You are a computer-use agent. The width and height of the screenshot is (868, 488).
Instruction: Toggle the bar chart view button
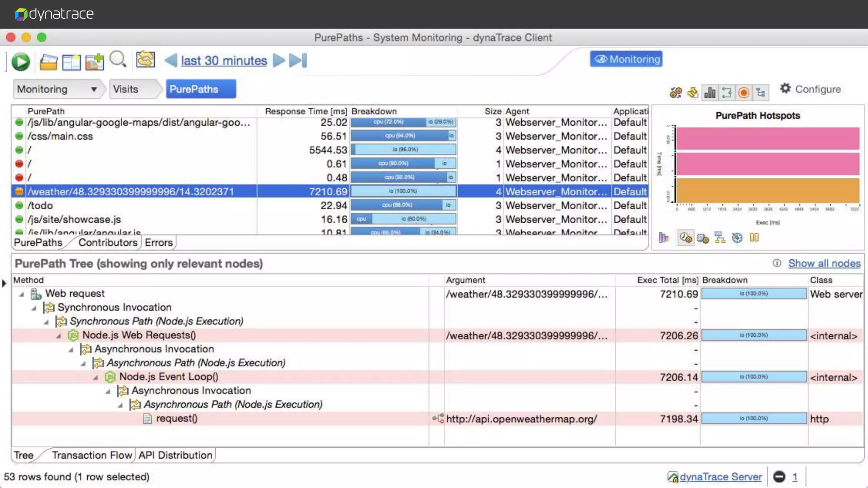point(709,93)
